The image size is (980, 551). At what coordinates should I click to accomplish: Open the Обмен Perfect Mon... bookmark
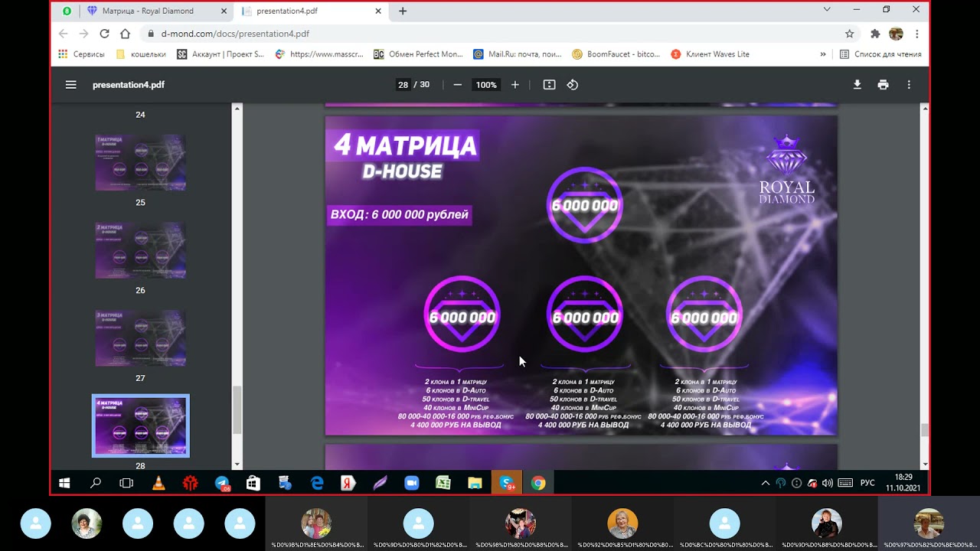click(418, 54)
